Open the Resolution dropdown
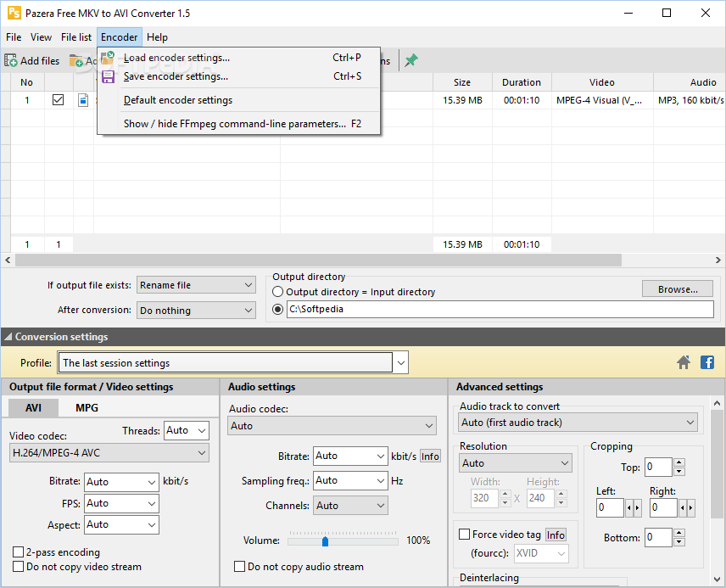Viewport: 726px width, 588px height. click(516, 463)
